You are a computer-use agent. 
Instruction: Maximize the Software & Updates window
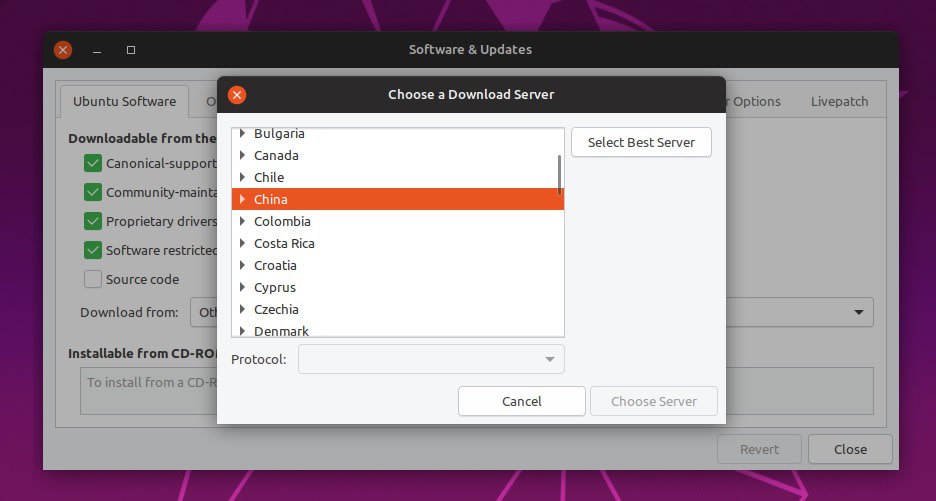pos(131,50)
